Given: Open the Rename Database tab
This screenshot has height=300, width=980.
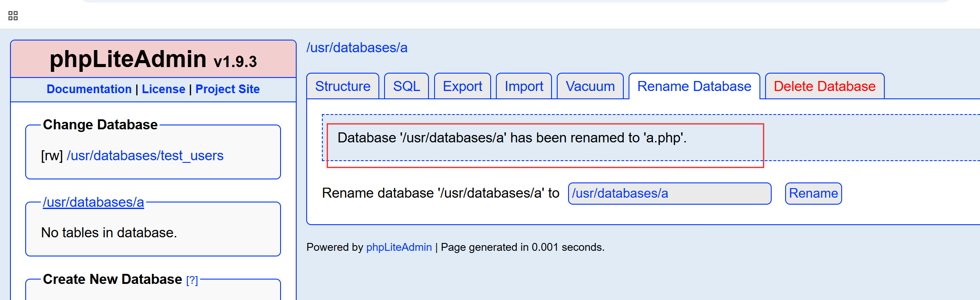Looking at the screenshot, I should [x=694, y=86].
